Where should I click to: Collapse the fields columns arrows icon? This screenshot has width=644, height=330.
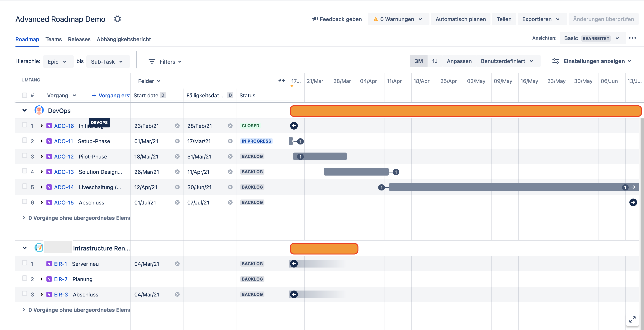point(282,80)
